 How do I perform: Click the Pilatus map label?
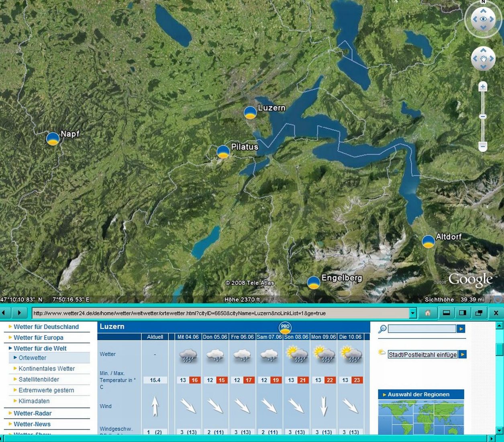pyautogui.click(x=245, y=147)
